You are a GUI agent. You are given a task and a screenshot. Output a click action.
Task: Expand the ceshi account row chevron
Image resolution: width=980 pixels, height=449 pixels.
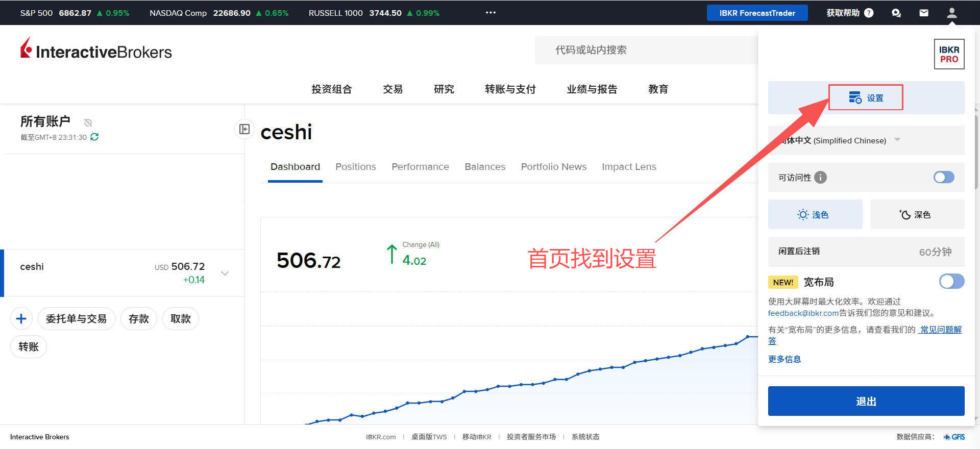coord(225,273)
